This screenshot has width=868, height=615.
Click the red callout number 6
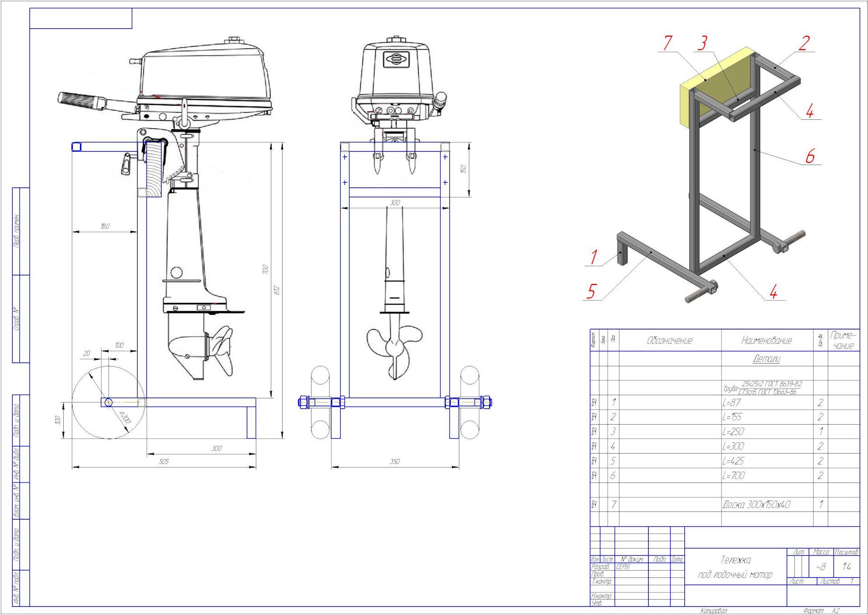pyautogui.click(x=810, y=156)
